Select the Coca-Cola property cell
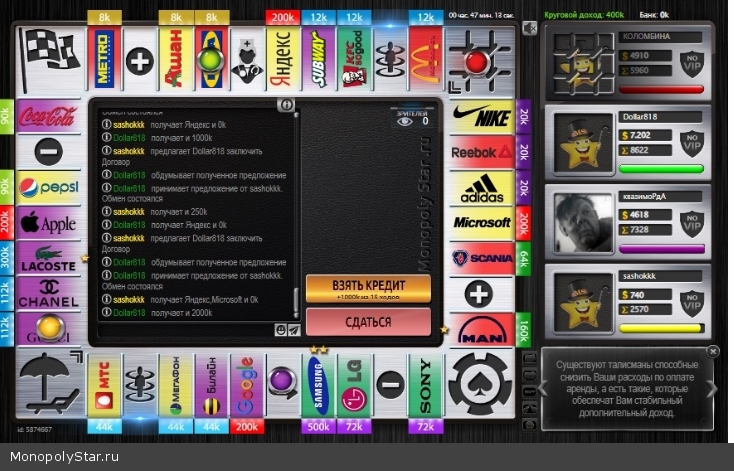Viewport: 734px width, 471px height. (49, 116)
